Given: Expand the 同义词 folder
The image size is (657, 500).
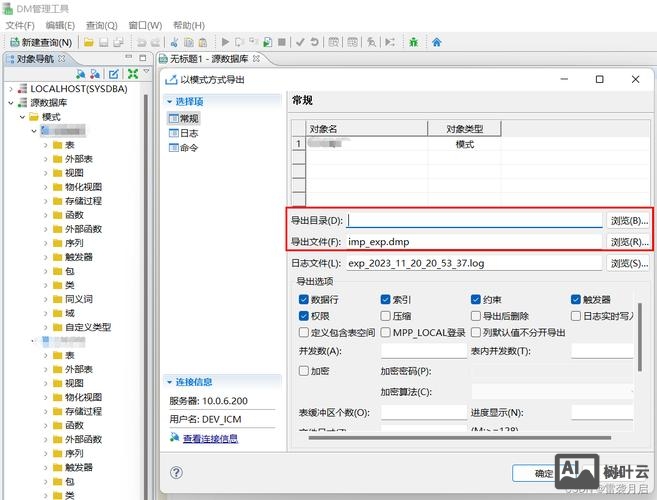Looking at the screenshot, I should [x=46, y=299].
